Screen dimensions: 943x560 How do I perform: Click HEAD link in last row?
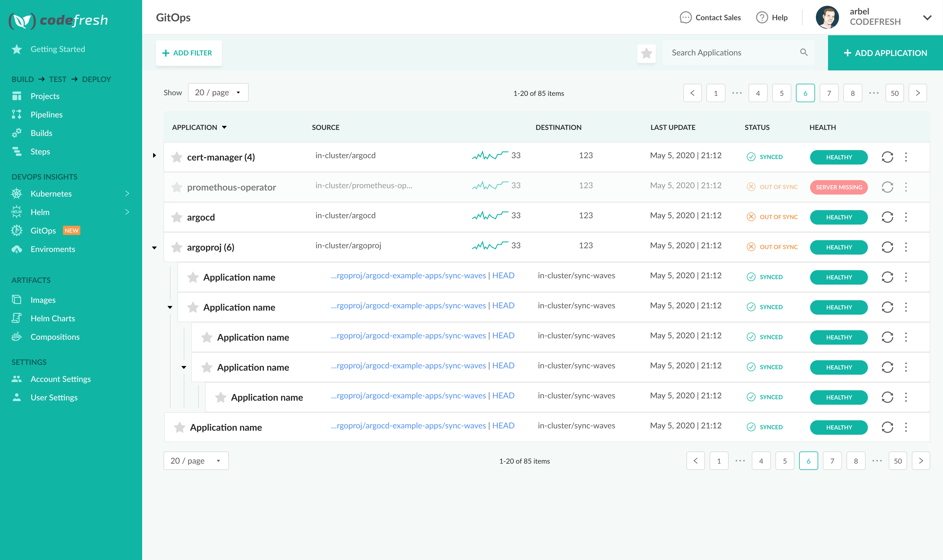(x=503, y=425)
